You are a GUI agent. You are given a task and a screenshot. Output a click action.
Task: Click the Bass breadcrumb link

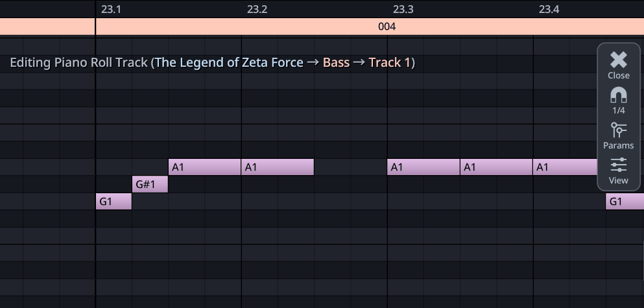click(336, 62)
